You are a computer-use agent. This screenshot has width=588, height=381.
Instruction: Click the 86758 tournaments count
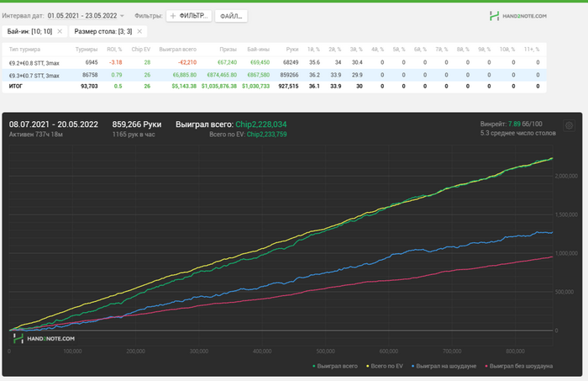click(x=90, y=75)
